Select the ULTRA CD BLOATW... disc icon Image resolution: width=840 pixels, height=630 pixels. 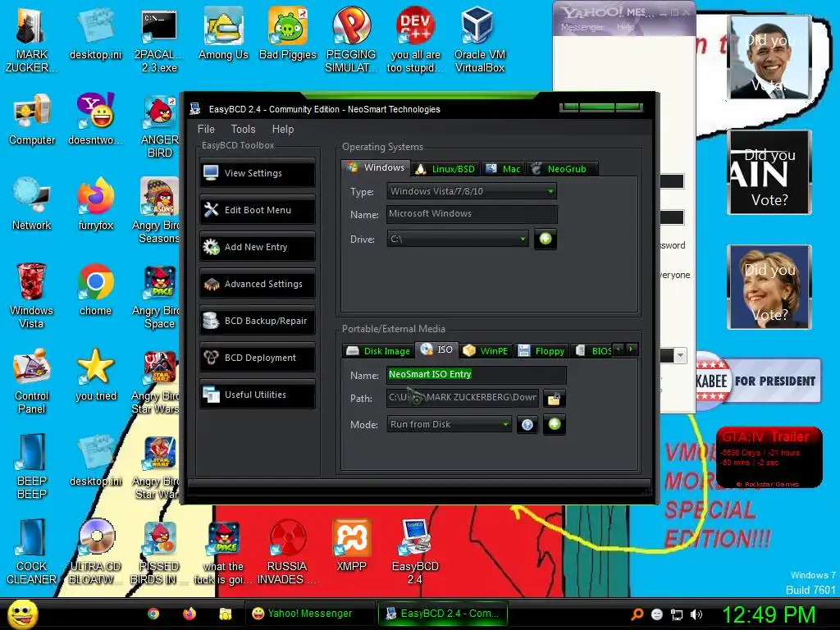96,552
